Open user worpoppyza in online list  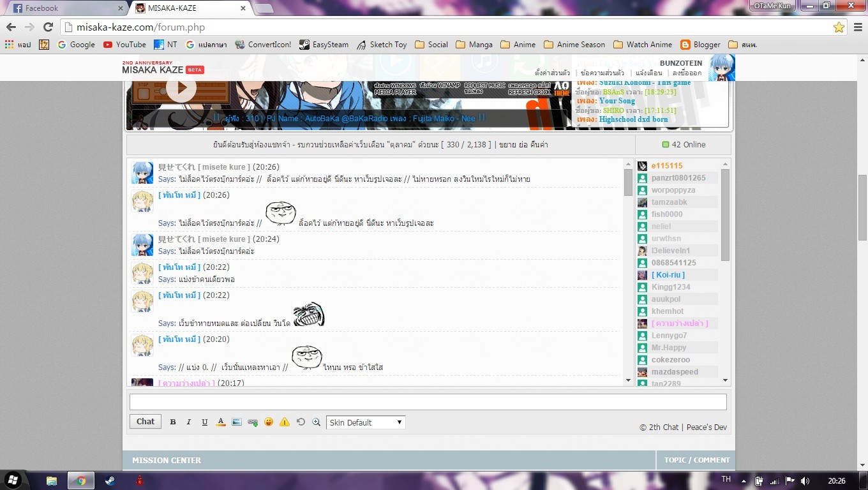(x=673, y=190)
